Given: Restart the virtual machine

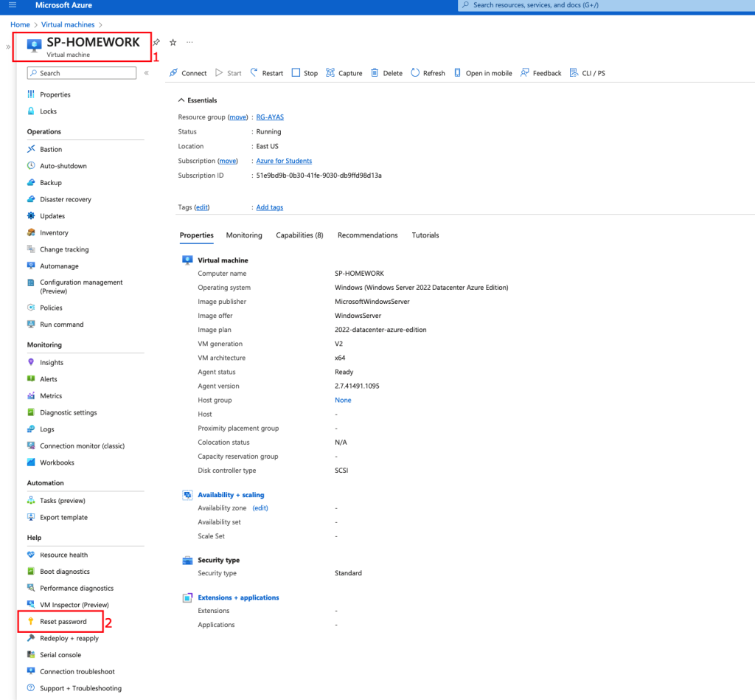Looking at the screenshot, I should pos(266,73).
